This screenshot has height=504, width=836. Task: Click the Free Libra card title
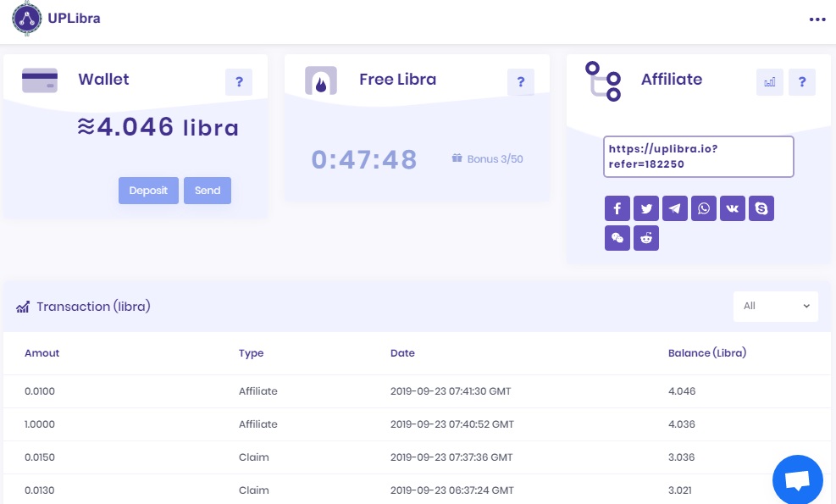(x=398, y=80)
